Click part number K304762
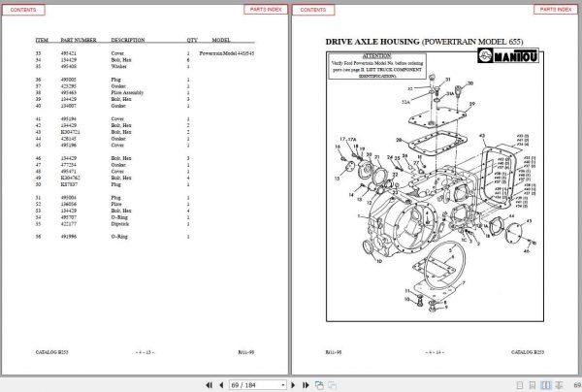The width and height of the screenshot is (582, 392). pyautogui.click(x=71, y=178)
